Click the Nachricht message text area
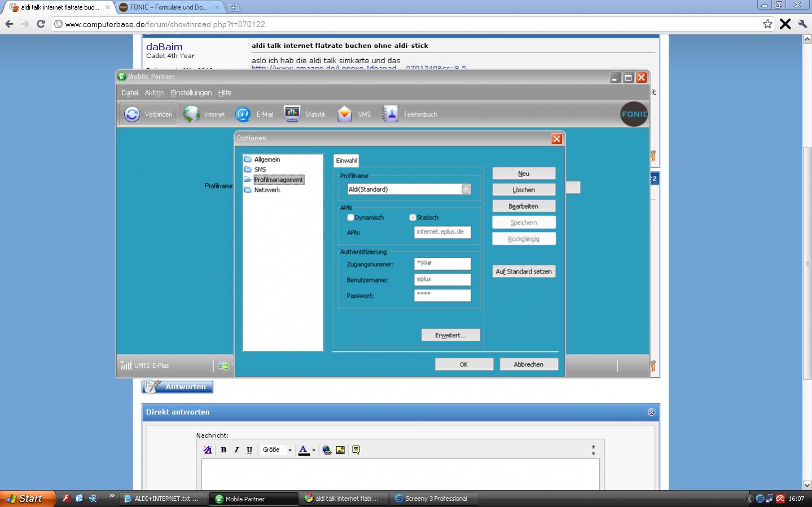The height and width of the screenshot is (507, 812). point(401,474)
